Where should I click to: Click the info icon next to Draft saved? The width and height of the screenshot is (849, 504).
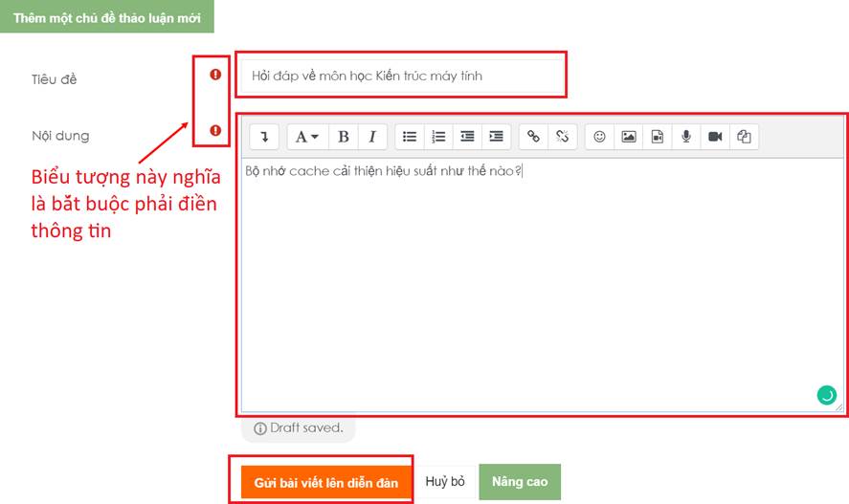[x=260, y=428]
